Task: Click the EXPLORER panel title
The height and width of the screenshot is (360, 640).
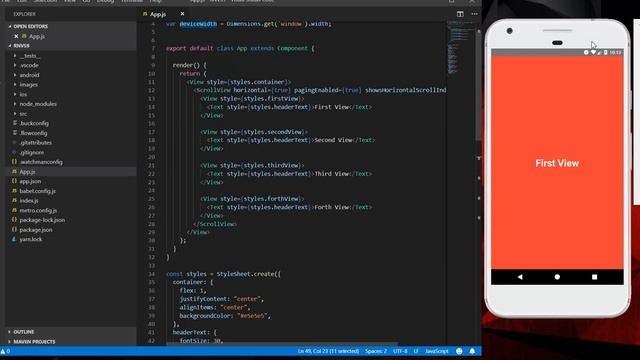Action: point(24,14)
